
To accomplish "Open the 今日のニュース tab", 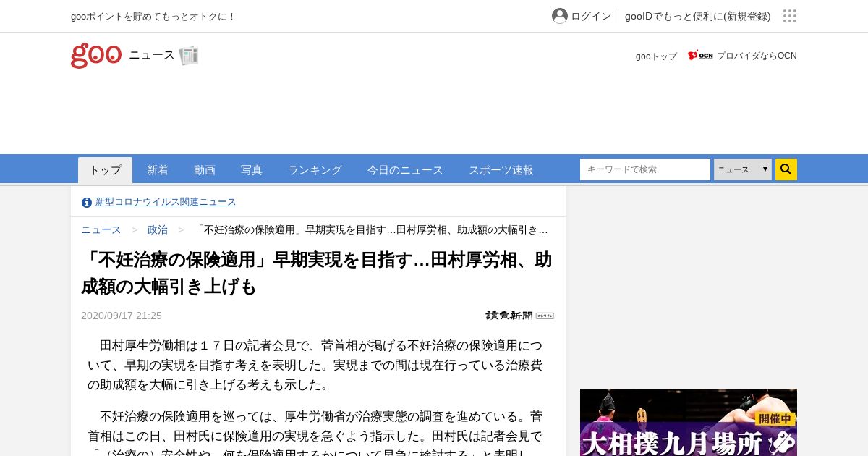I will [x=405, y=170].
